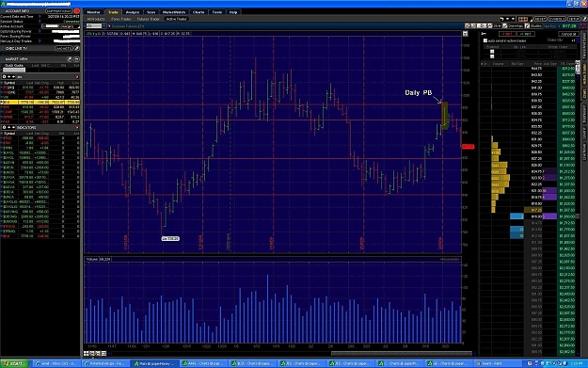This screenshot has height=368, width=588.
Task: Click the red link icon beside chart symbol
Action: pos(109,26)
